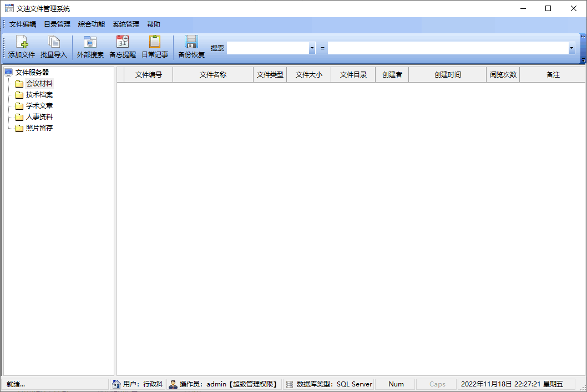Expand the search field dropdown arrow

[x=312, y=48]
